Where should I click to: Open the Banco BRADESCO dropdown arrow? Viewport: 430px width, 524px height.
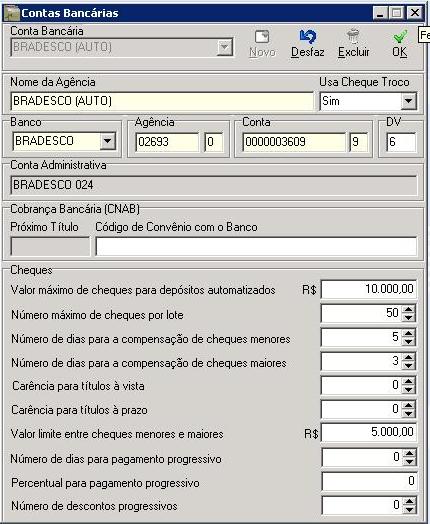point(108,141)
